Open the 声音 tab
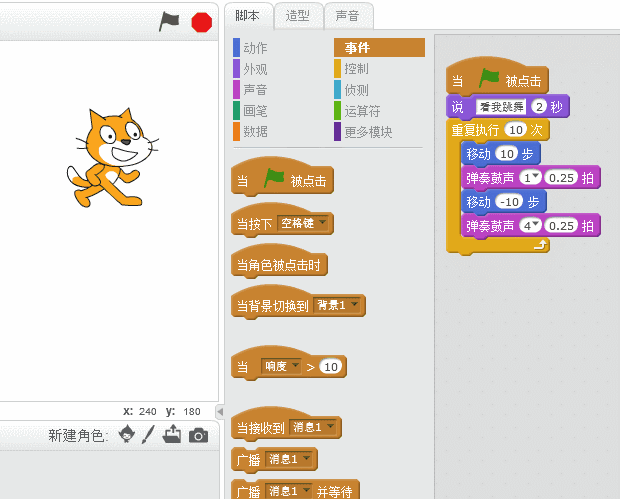Viewport: 620px width, 499px height. pos(347,16)
